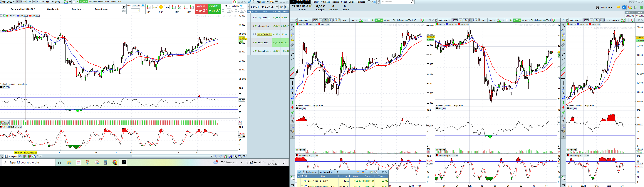Toggle the Multi T/S switch
The image size is (644, 187).
(227, 6)
